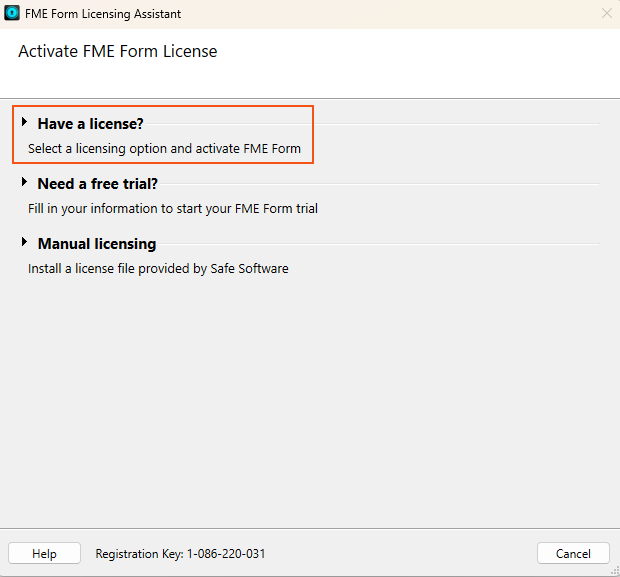Open the Help button
Screen dimensions: 620x577
click(44, 553)
